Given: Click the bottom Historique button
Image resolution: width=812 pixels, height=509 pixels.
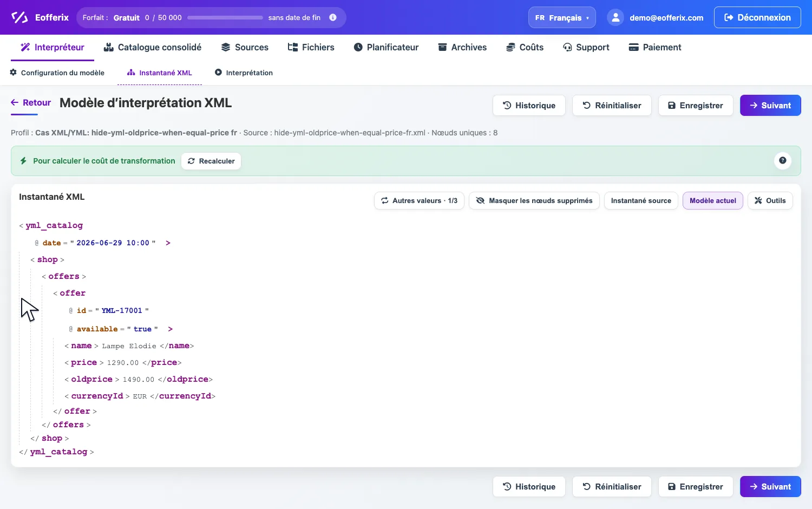Looking at the screenshot, I should pos(529,487).
